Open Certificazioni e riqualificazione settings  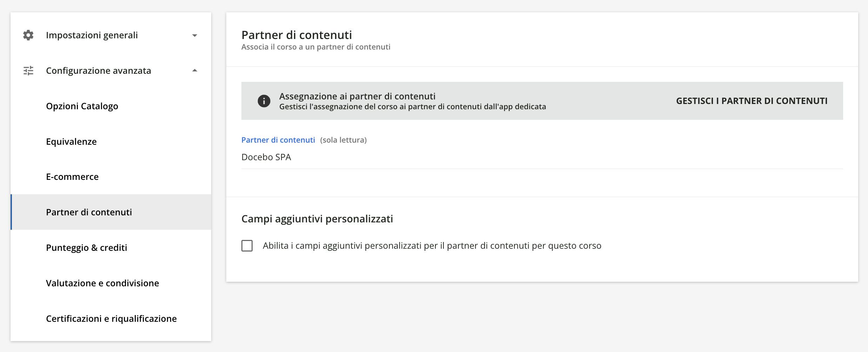click(x=111, y=318)
